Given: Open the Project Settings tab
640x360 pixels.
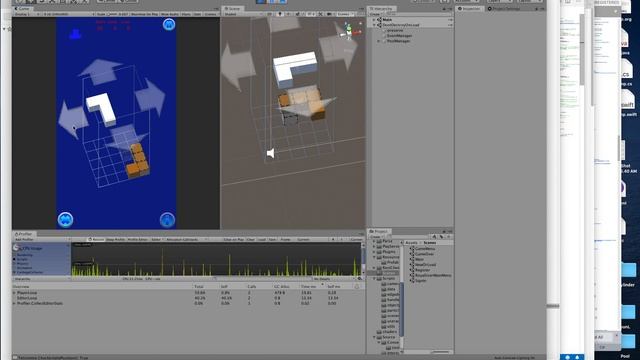Looking at the screenshot, I should [x=504, y=9].
